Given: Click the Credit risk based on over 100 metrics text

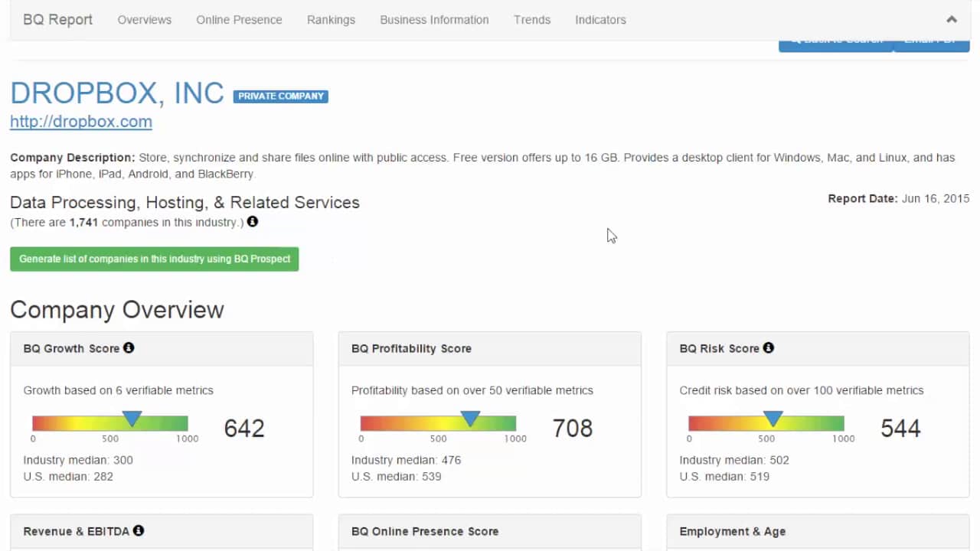Looking at the screenshot, I should coord(802,390).
